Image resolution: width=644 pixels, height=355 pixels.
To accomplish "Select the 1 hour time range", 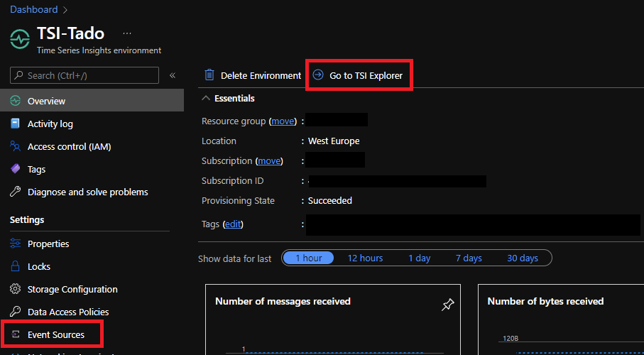I will point(308,258).
